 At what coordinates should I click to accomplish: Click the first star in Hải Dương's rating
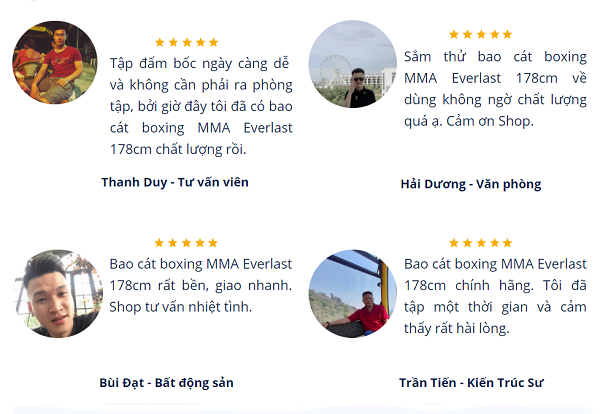454,35
